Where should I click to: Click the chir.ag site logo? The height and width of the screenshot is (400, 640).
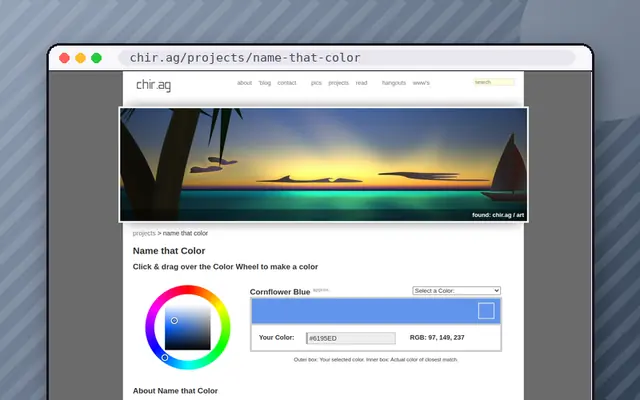tap(153, 85)
